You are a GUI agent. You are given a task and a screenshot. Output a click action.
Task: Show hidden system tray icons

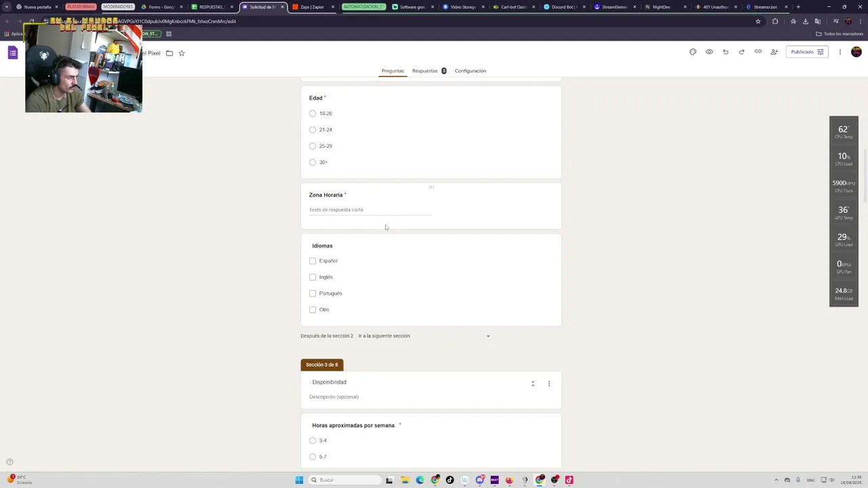(776, 480)
